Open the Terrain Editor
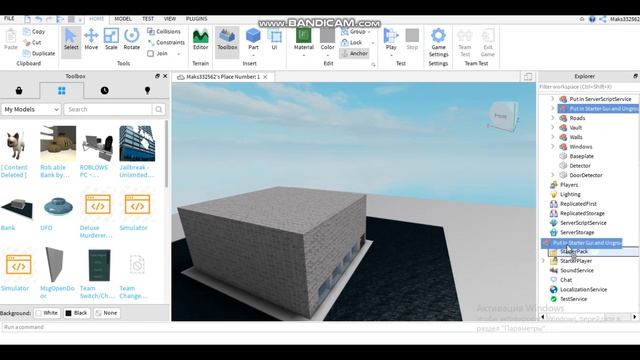The width and height of the screenshot is (640, 360). (x=200, y=40)
